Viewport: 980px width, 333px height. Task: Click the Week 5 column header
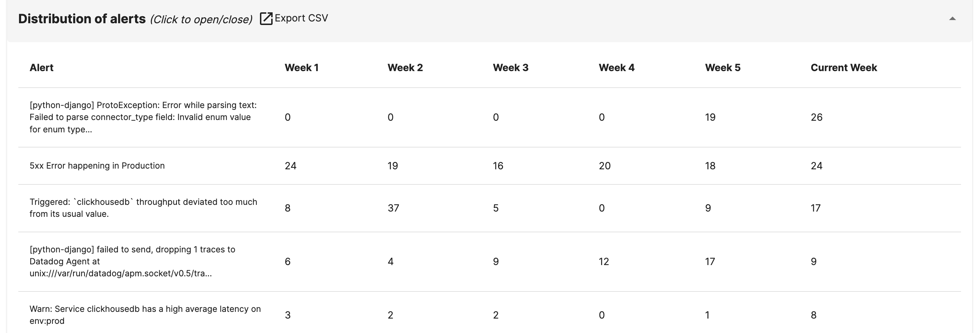[x=723, y=68]
